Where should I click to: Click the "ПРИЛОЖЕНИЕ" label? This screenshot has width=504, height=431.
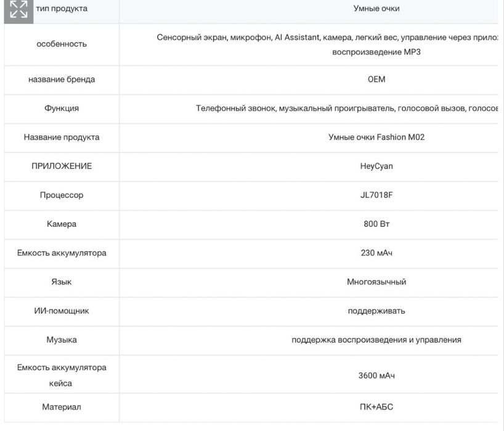62,166
